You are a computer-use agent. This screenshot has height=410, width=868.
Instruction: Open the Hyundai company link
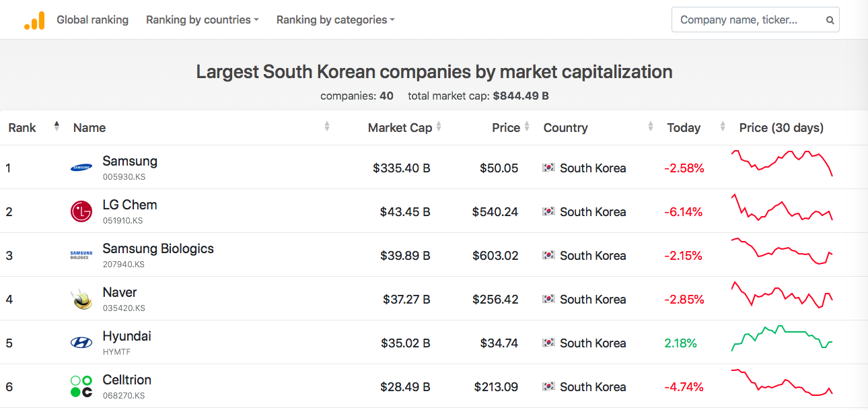click(x=126, y=337)
